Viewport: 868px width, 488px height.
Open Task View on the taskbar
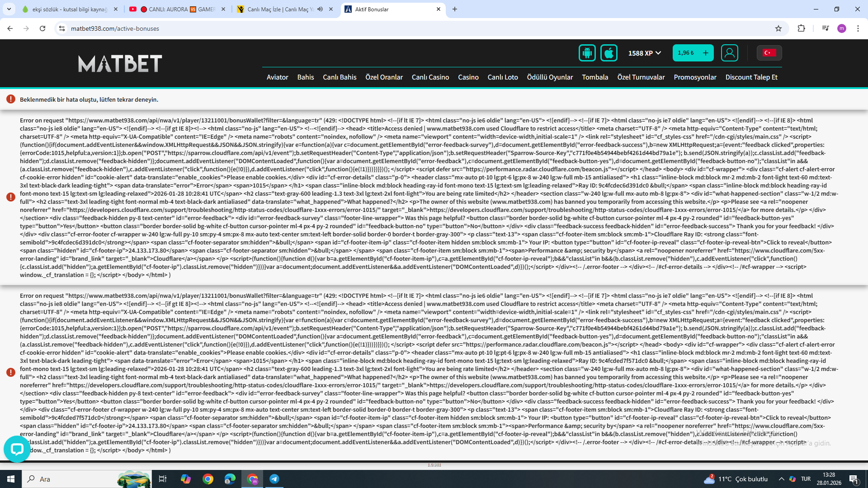click(163, 479)
